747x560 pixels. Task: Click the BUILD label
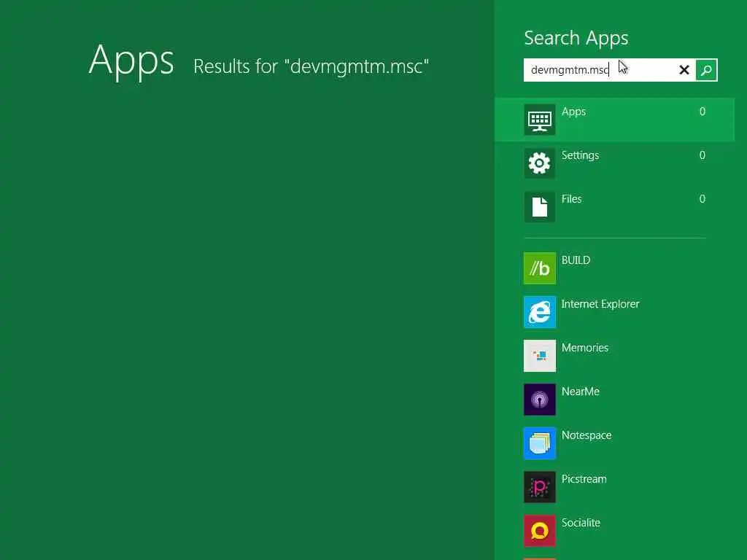tap(576, 260)
